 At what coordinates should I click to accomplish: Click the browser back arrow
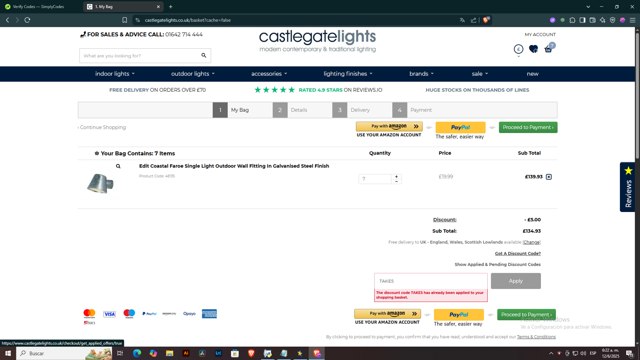pos(7,20)
